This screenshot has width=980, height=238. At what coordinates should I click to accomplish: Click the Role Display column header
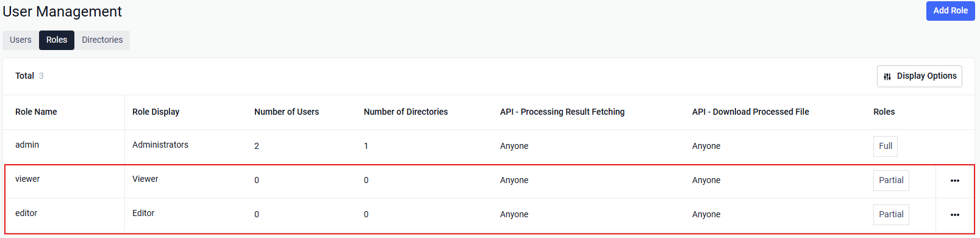click(156, 112)
